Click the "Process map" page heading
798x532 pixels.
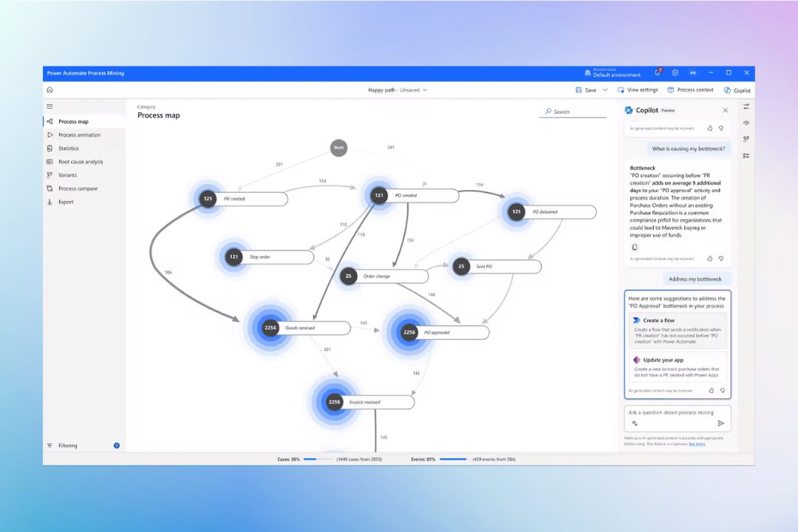[159, 115]
